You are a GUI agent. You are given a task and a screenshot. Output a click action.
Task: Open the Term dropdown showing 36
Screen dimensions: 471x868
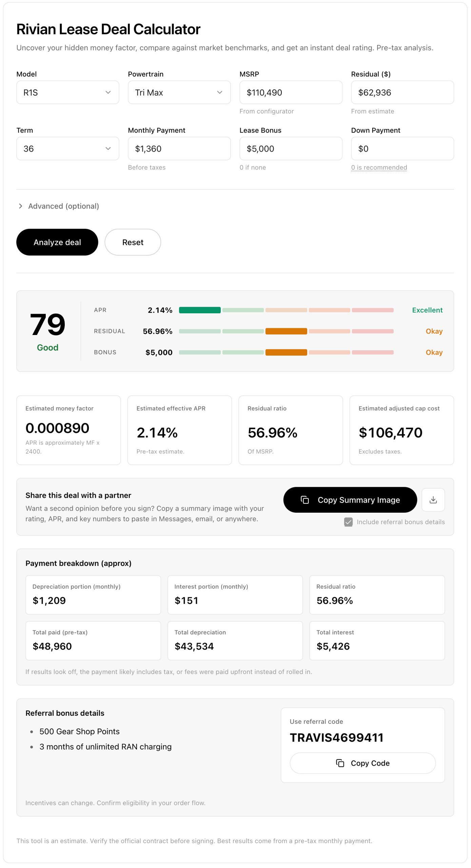(67, 149)
